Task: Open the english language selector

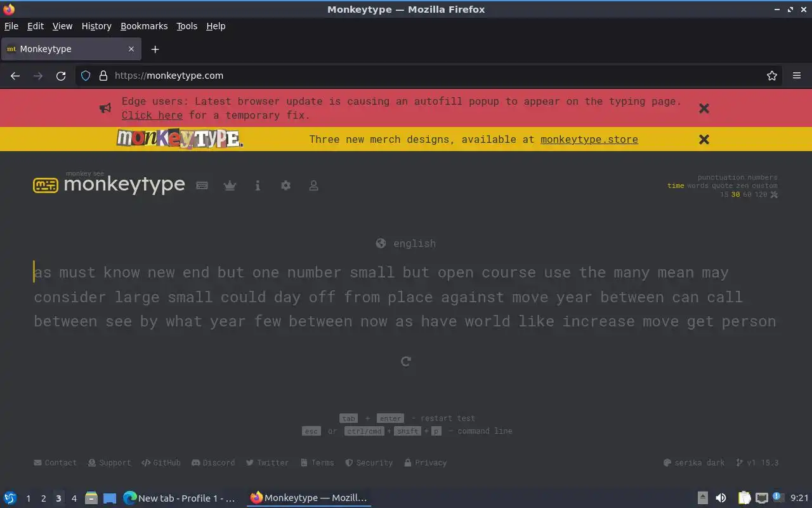Action: tap(406, 243)
